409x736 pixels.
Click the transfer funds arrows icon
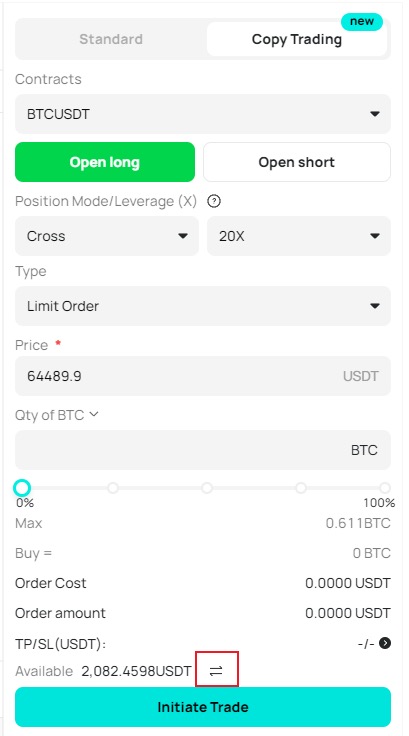[216, 671]
